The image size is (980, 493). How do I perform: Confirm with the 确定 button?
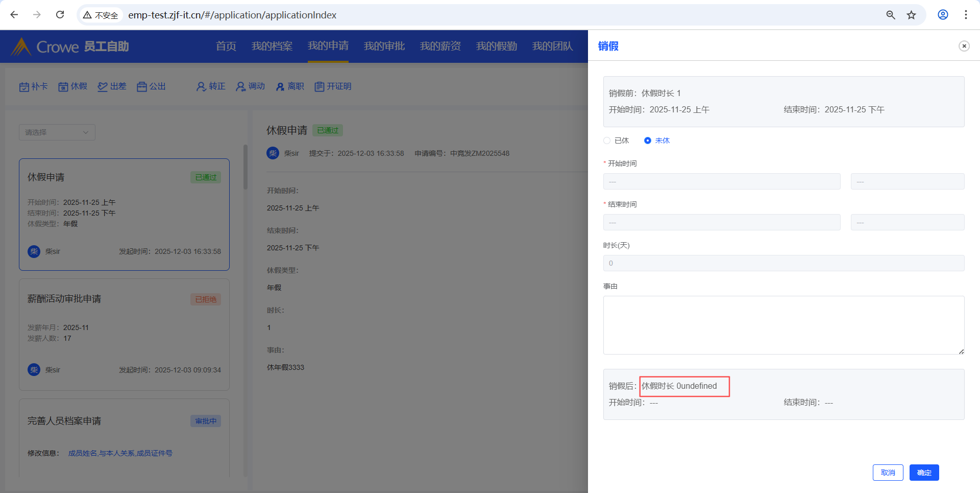(x=924, y=473)
